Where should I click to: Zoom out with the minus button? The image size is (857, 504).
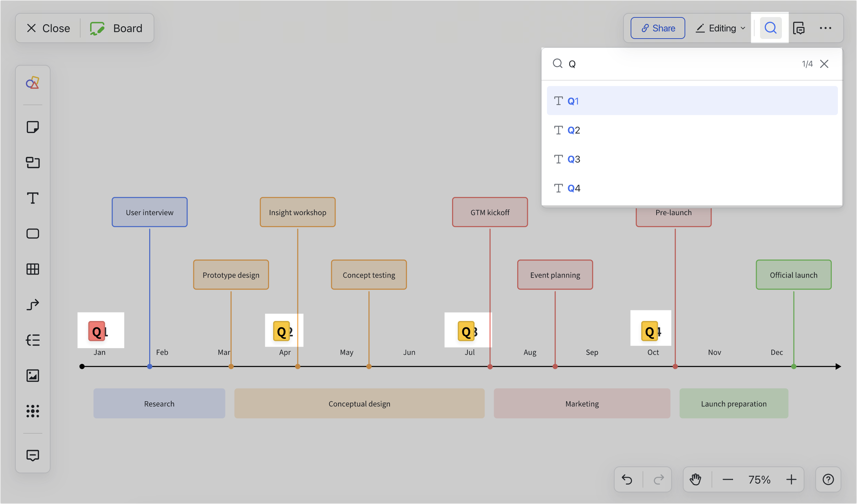tap(728, 479)
